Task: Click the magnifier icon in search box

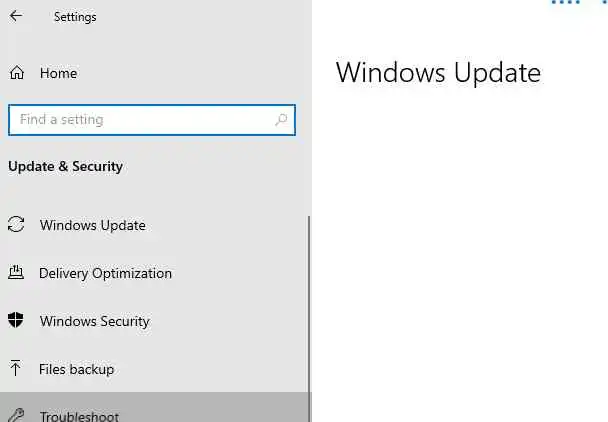Action: tap(282, 120)
